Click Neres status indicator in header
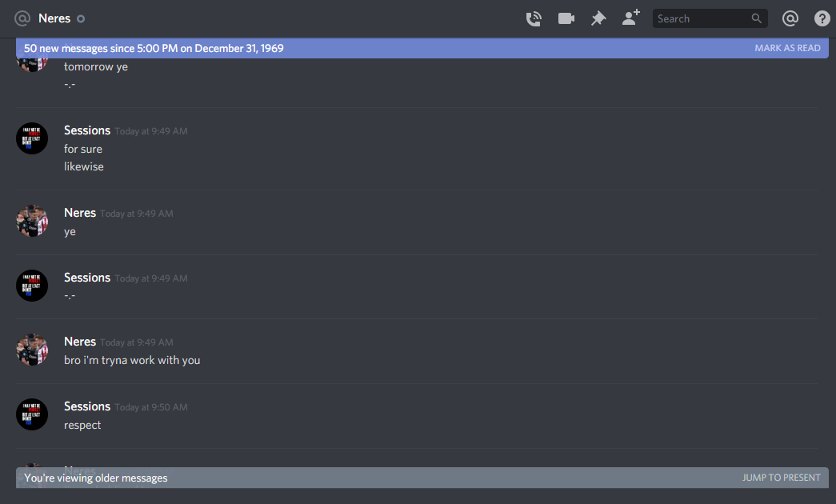Image resolution: width=836 pixels, height=504 pixels. click(x=81, y=18)
